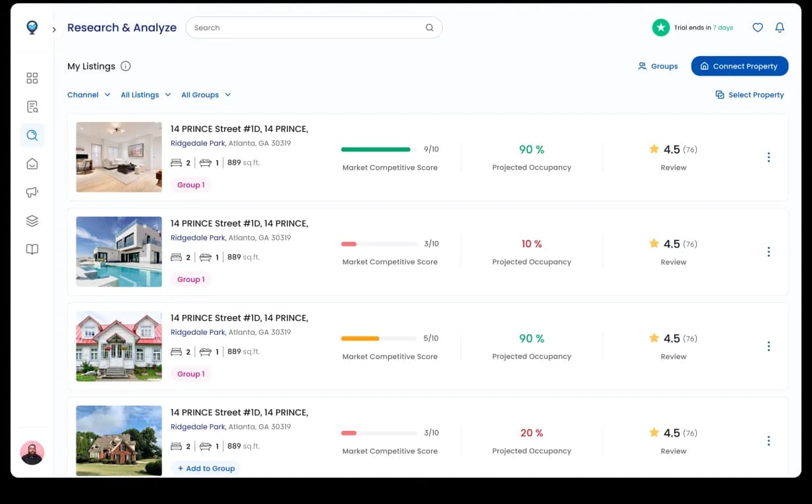Open the All Groups dropdown filter
The width and height of the screenshot is (812, 504).
206,95
